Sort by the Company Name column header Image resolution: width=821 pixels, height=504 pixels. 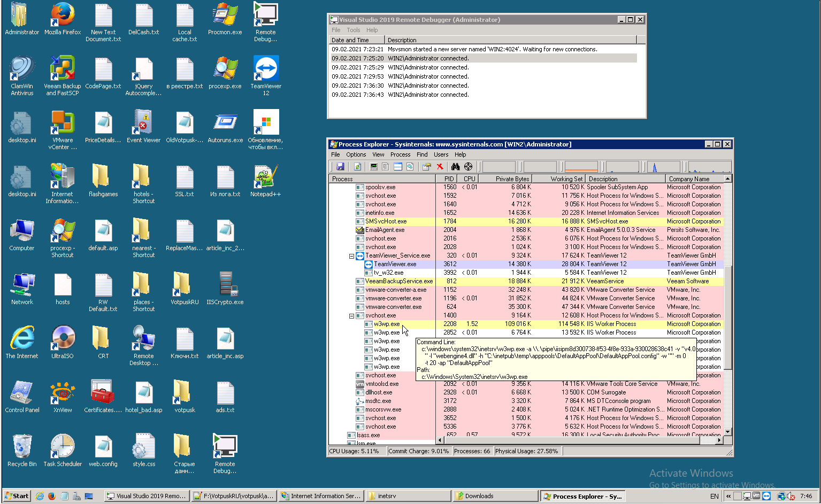point(694,179)
